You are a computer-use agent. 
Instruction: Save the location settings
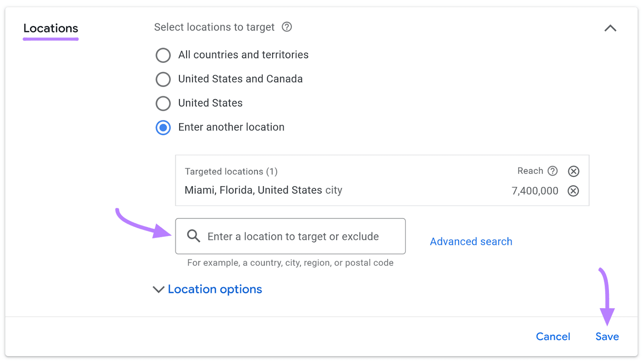tap(607, 336)
